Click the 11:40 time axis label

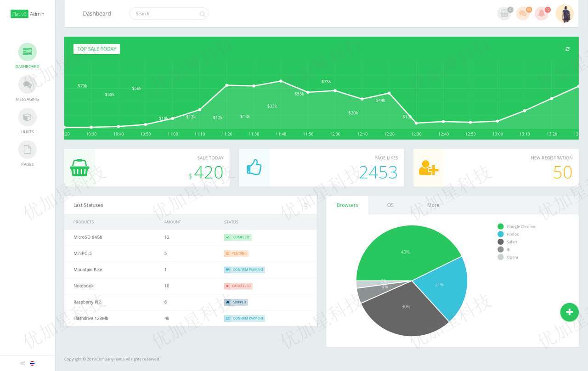point(281,134)
